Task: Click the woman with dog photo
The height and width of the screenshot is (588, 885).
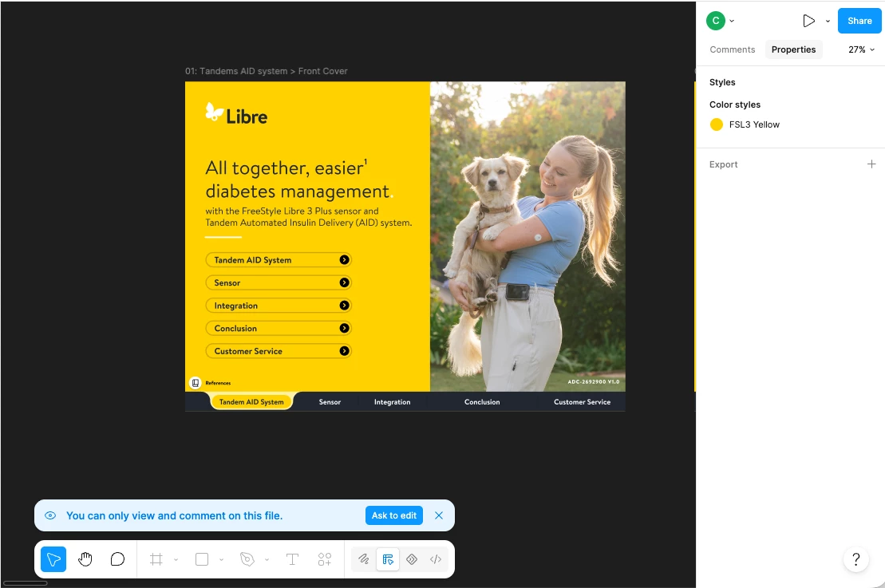Action: tap(527, 236)
